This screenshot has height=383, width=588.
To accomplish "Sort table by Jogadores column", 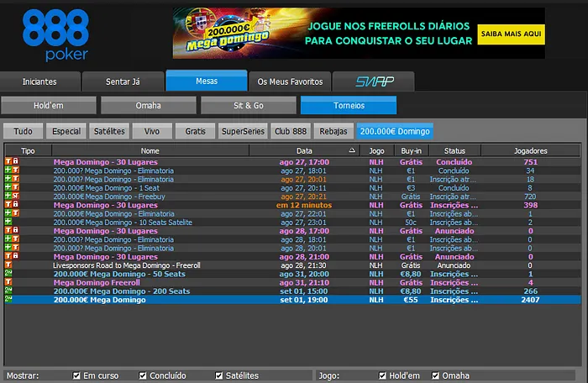I will 530,151.
